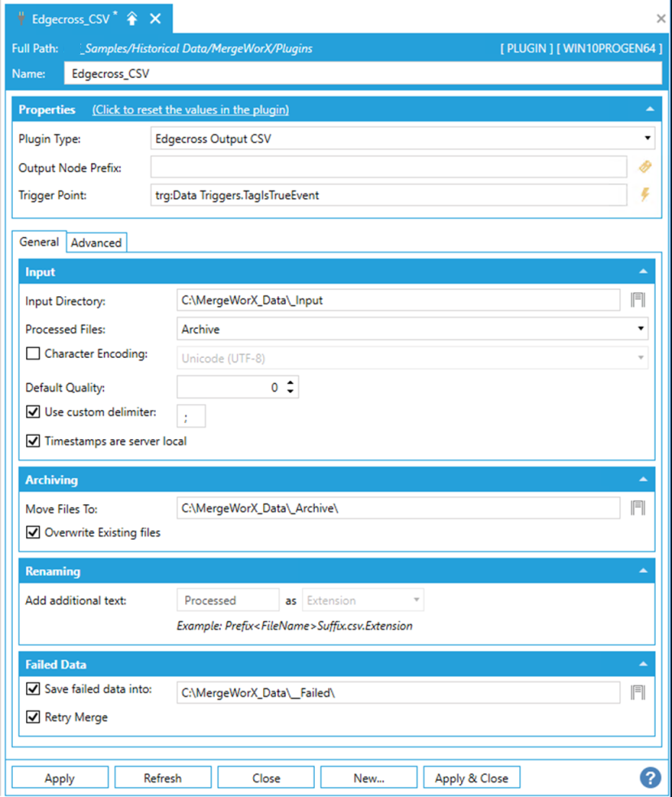Click the custom delimiter text box
The width and height of the screenshot is (672, 797).
point(191,416)
